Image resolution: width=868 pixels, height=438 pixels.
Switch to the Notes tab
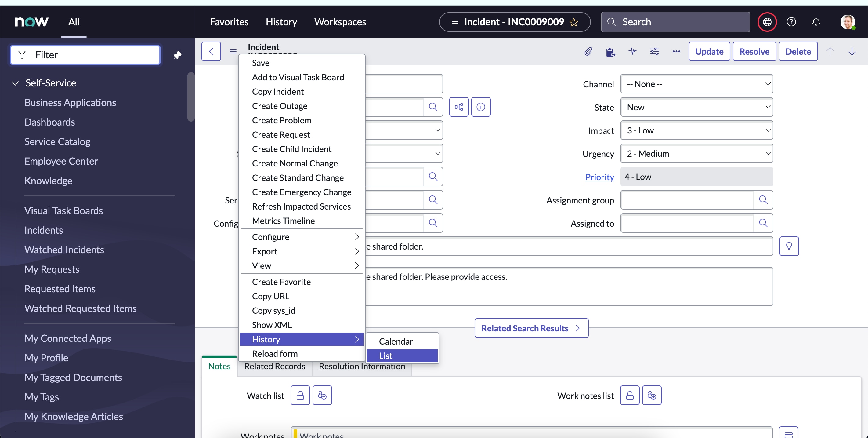219,366
